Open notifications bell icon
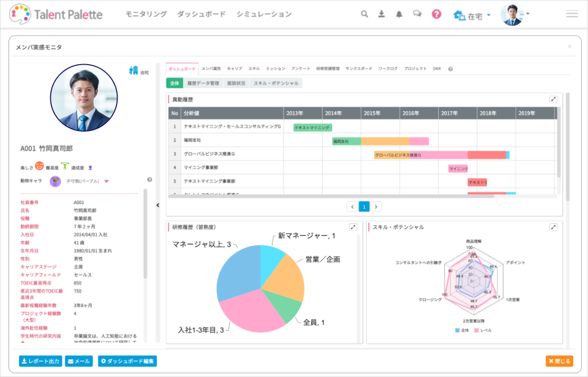The width and height of the screenshot is (588, 377). (x=399, y=14)
